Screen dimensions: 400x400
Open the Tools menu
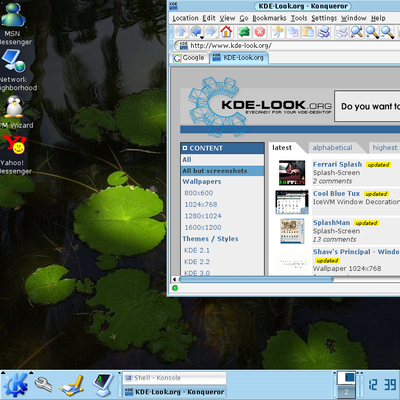[299, 18]
